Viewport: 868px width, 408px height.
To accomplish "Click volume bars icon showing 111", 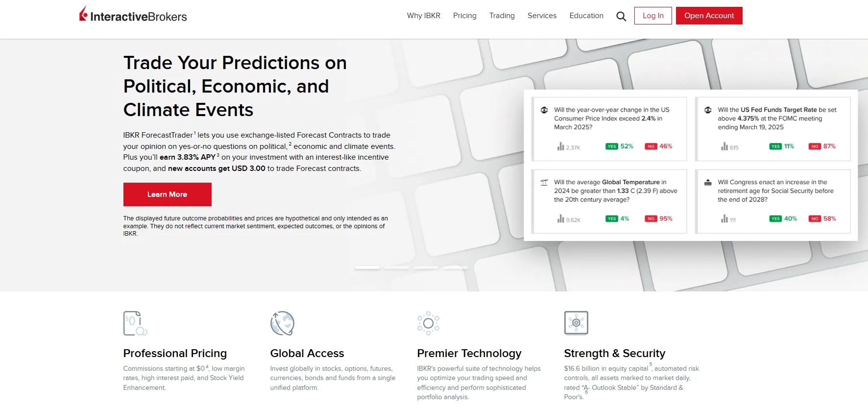I will pos(724,219).
